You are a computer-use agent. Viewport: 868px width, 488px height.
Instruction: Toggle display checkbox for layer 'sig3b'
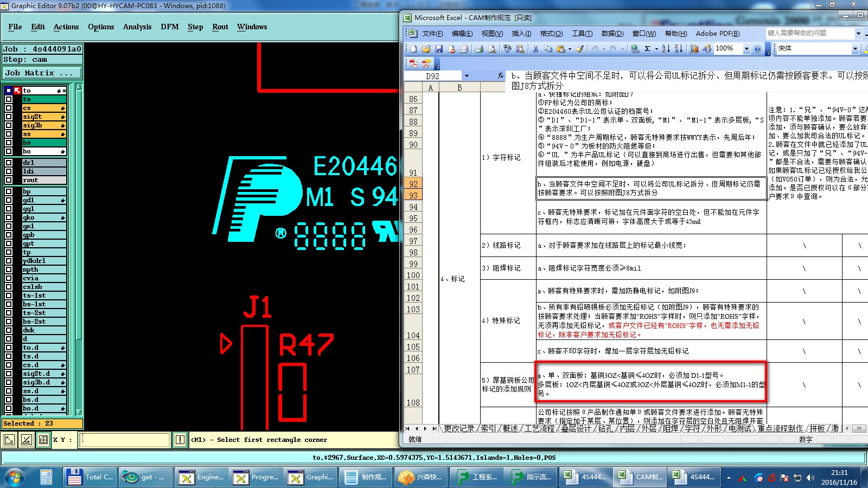pos(9,125)
